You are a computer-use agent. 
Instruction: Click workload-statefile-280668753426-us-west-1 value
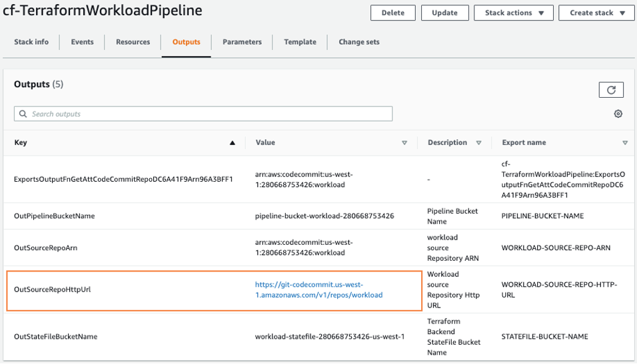click(330, 337)
